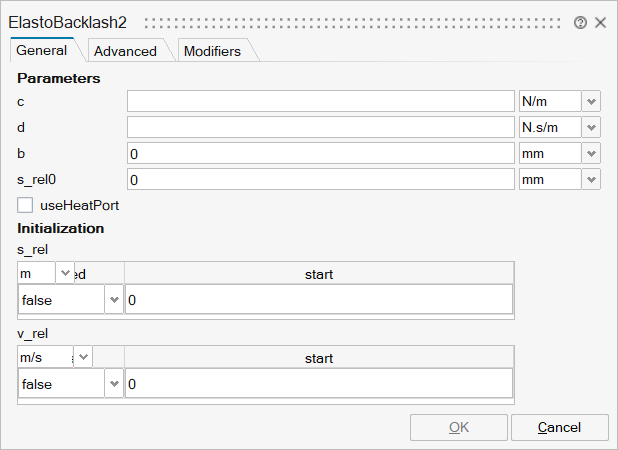Open the N.s/m unit dropdown for d
The height and width of the screenshot is (450, 618).
pyautogui.click(x=591, y=127)
